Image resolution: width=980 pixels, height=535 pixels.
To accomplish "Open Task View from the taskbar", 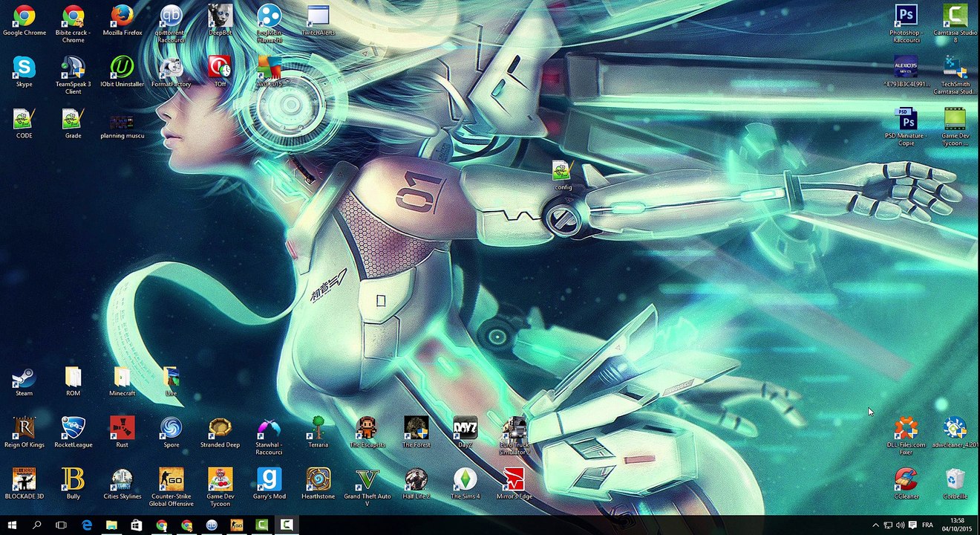I will click(61, 525).
